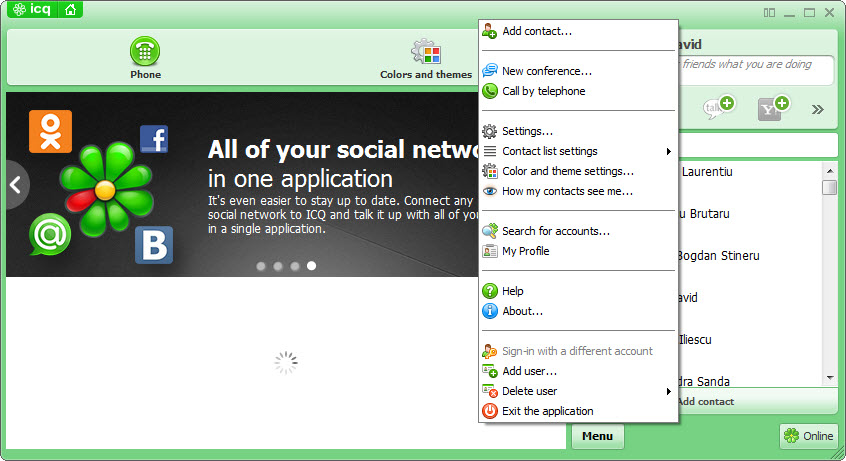Open Help from the menu

tap(578, 291)
